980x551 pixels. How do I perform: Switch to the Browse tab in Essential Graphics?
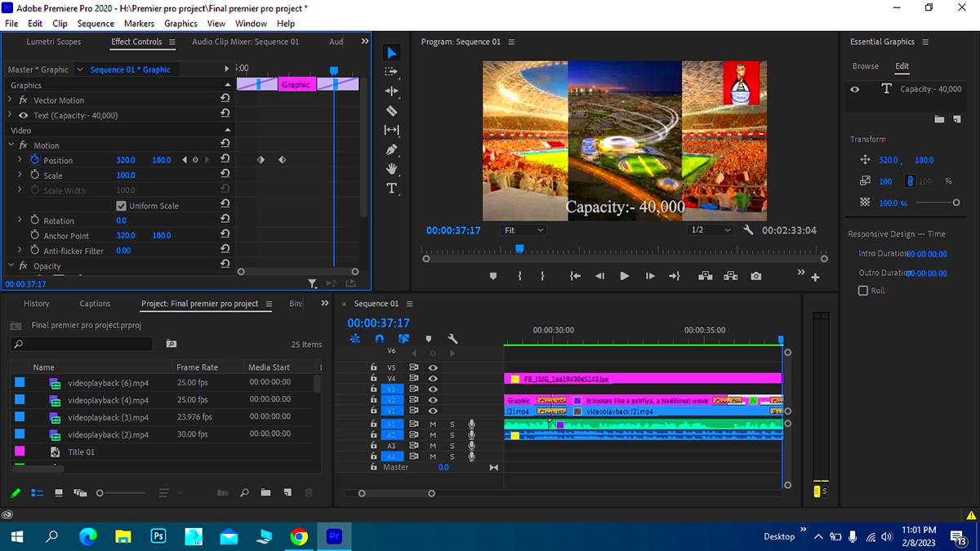tap(865, 66)
